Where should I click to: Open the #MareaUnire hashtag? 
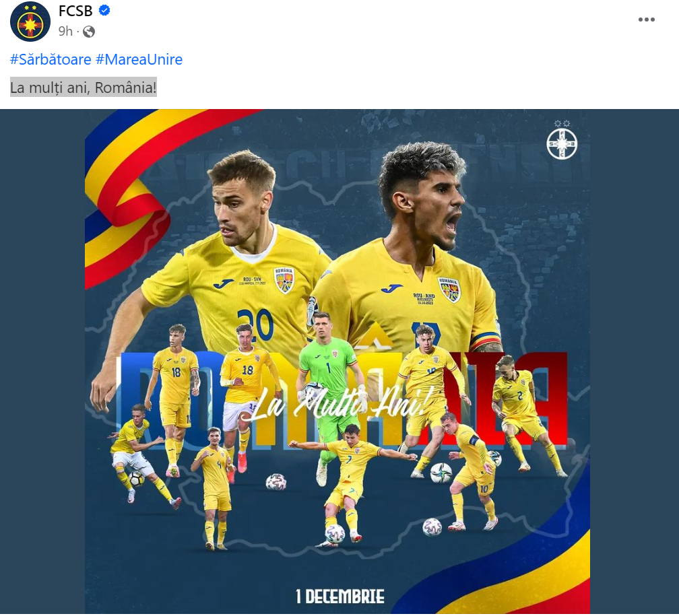click(x=139, y=60)
